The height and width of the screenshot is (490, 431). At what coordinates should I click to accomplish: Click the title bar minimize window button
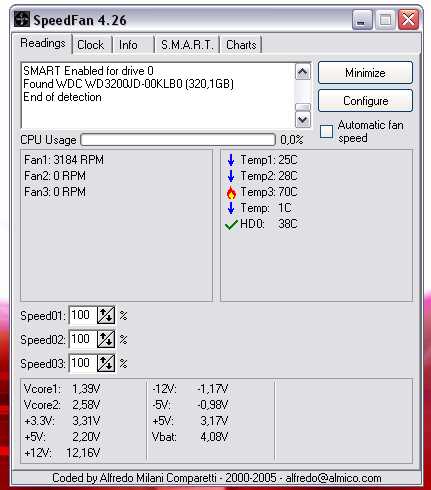pos(362,20)
